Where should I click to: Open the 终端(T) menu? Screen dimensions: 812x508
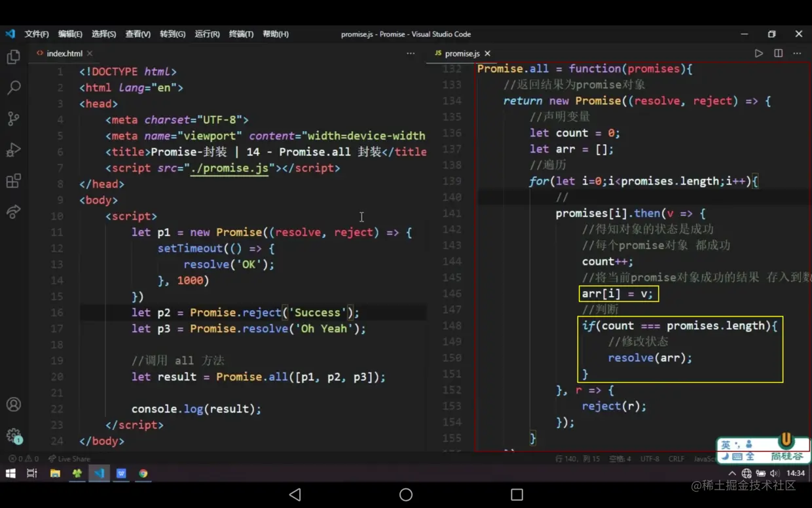[241, 34]
